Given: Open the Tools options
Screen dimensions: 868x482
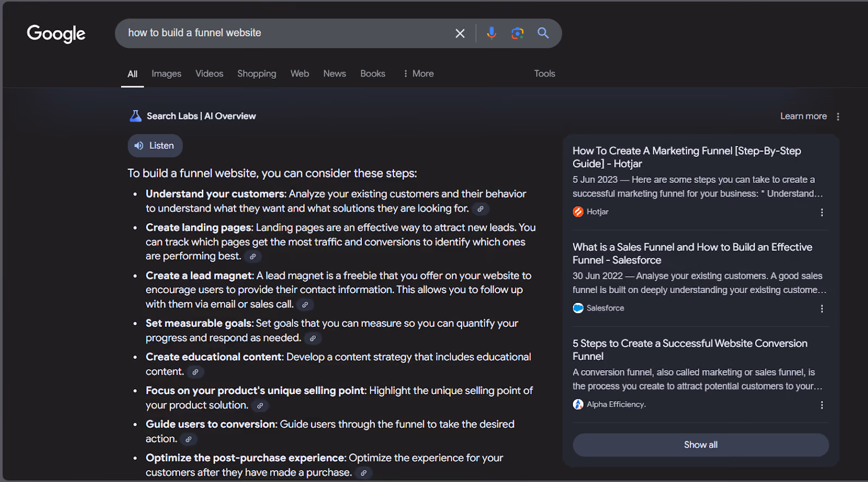Looking at the screenshot, I should (x=545, y=73).
